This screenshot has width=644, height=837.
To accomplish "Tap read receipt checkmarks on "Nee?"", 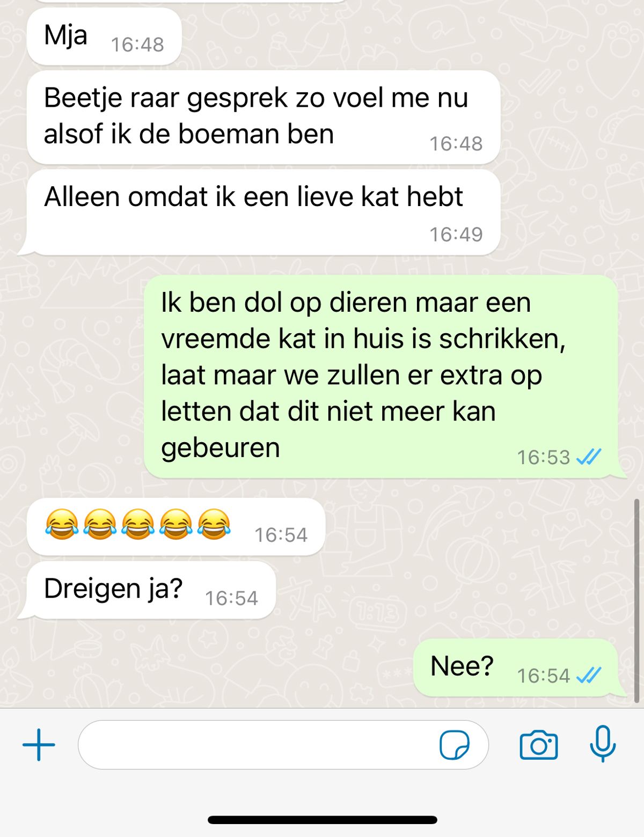I will (589, 675).
